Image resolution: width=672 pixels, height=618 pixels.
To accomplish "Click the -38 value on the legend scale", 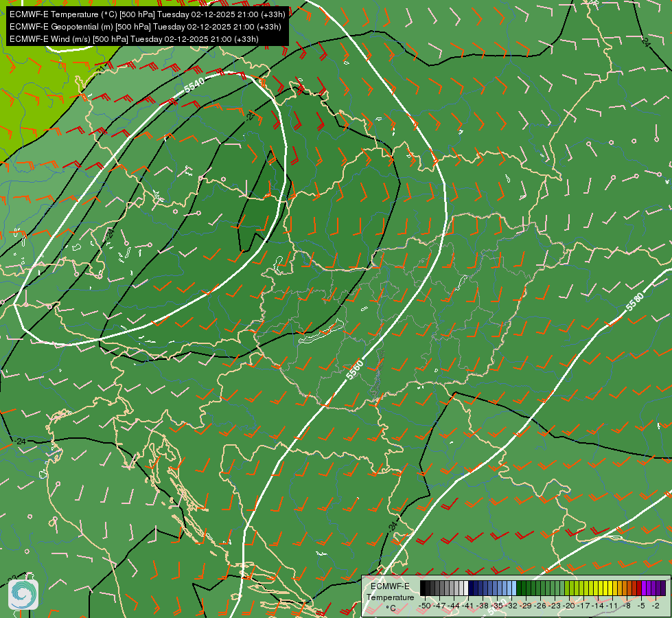I will 483,606.
